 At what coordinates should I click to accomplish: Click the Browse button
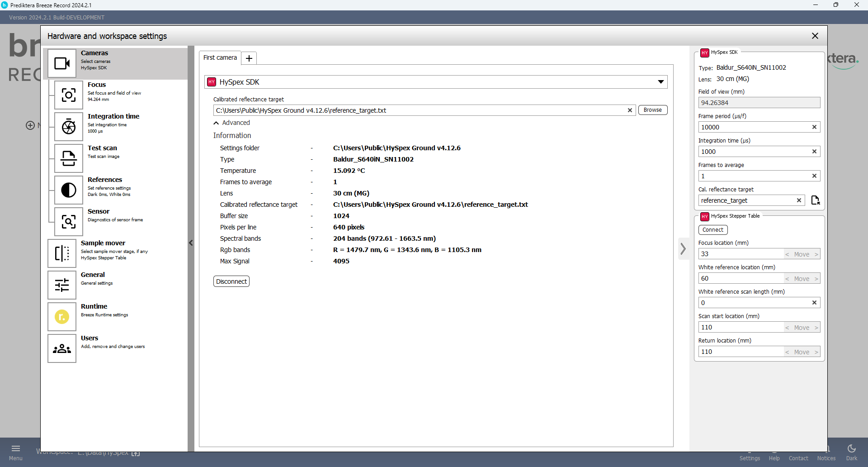(652, 110)
